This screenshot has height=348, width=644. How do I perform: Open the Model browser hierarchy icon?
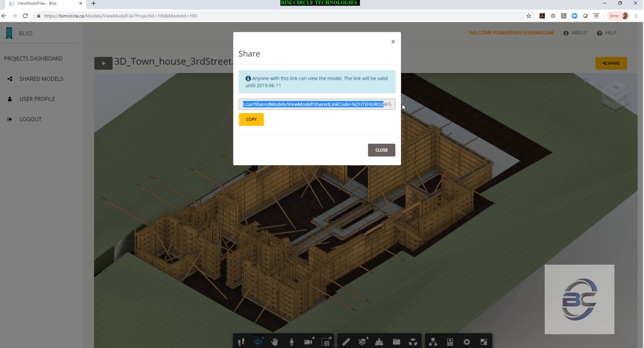[x=433, y=342]
